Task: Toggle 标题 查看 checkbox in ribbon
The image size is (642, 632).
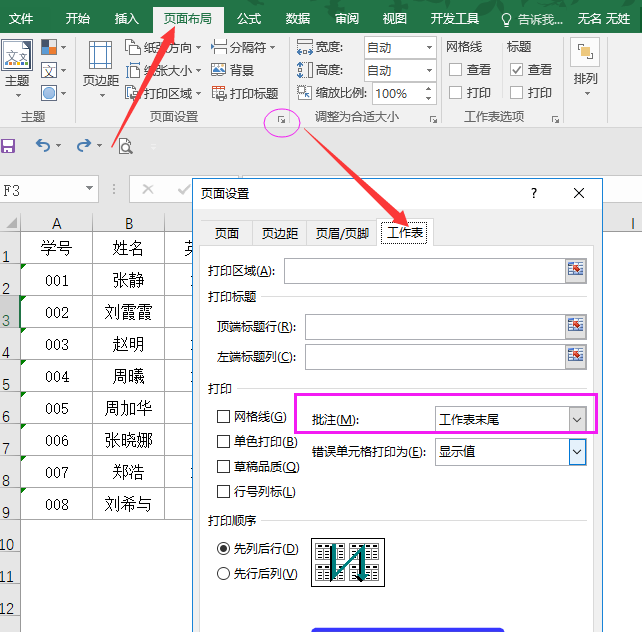Action: coord(516,70)
